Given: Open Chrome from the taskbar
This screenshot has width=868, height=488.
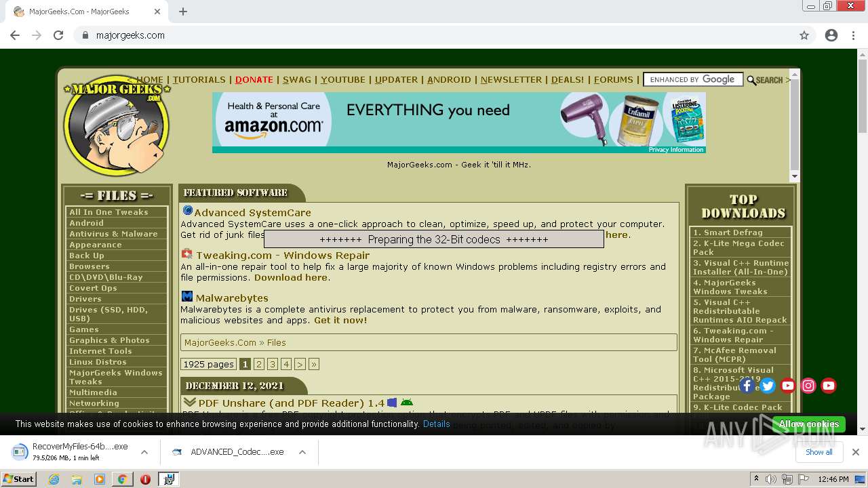Looking at the screenshot, I should [122, 479].
